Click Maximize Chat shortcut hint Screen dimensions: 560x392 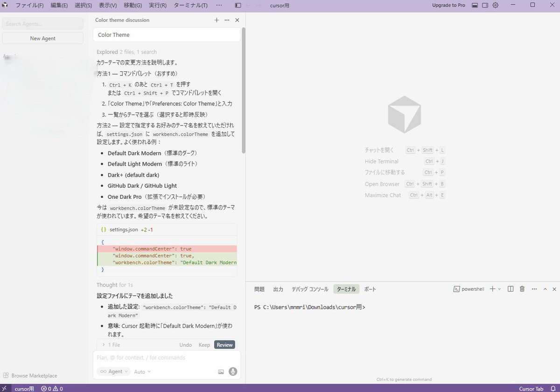pyautogui.click(x=405, y=195)
